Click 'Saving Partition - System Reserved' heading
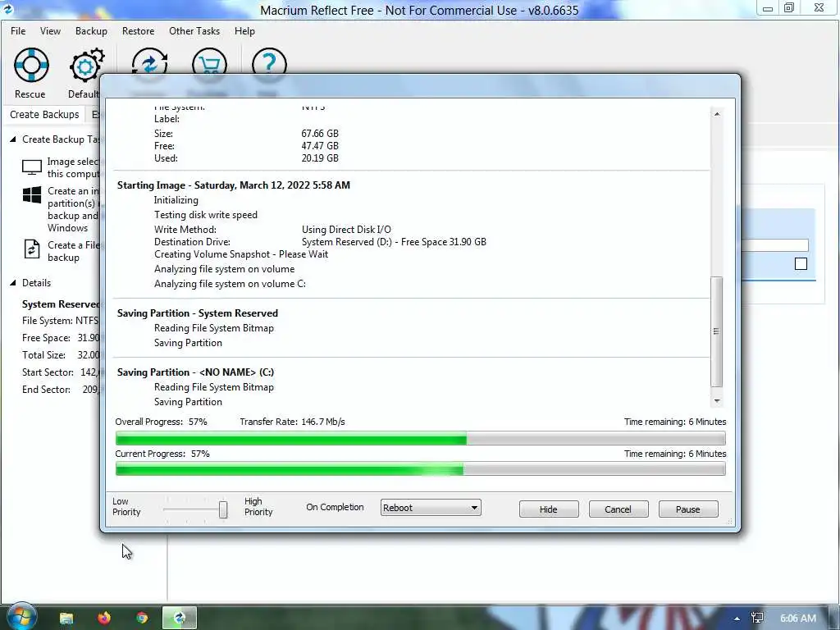The image size is (840, 630). 198,313
